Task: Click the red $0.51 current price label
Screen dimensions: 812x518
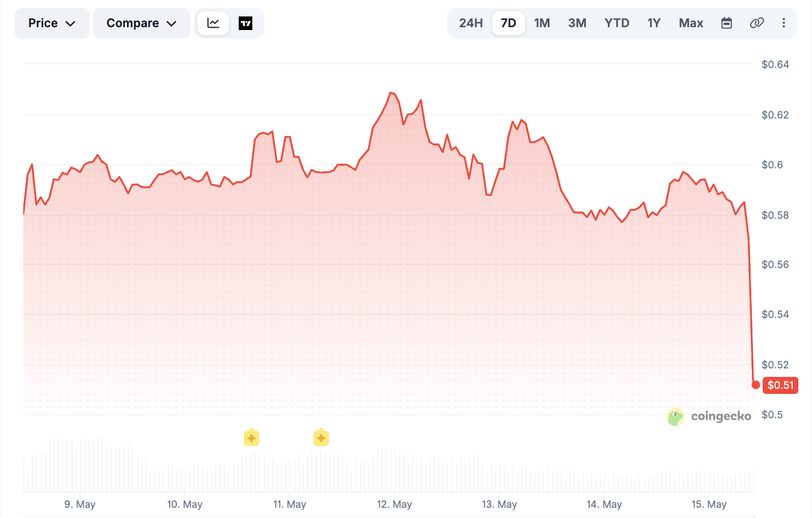Action: coord(780,385)
